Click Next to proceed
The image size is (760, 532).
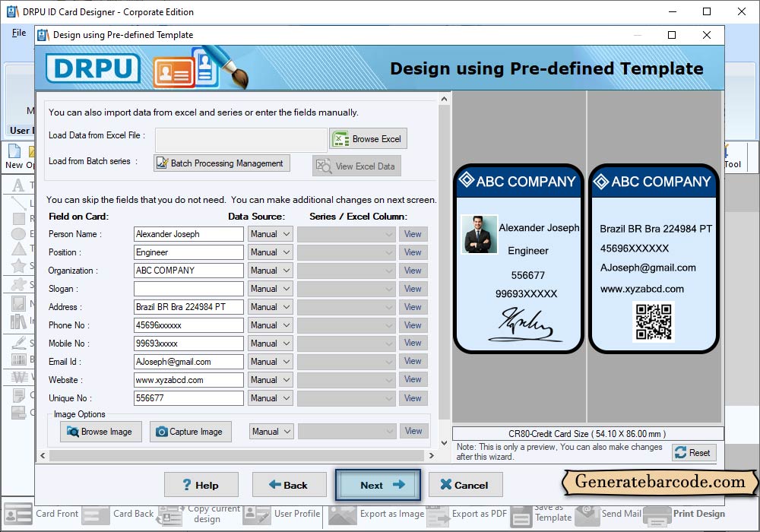tap(378, 485)
